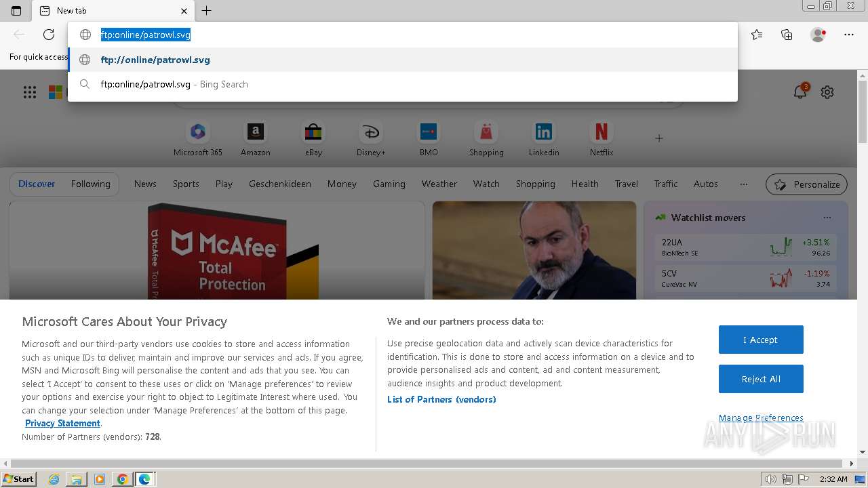This screenshot has height=488, width=868.
Task: Open the Gaming feed category
Action: [389, 184]
